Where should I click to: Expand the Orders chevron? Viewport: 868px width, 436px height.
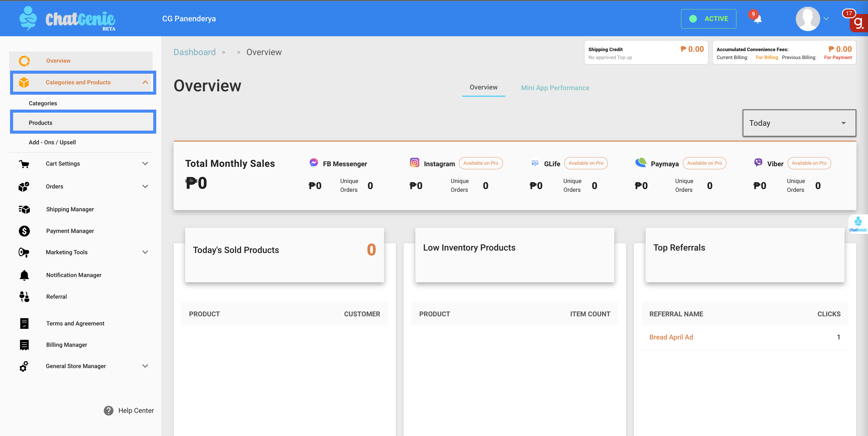tap(145, 186)
